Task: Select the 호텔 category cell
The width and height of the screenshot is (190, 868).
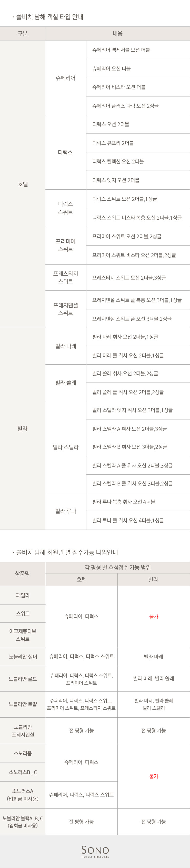Action: (x=23, y=184)
